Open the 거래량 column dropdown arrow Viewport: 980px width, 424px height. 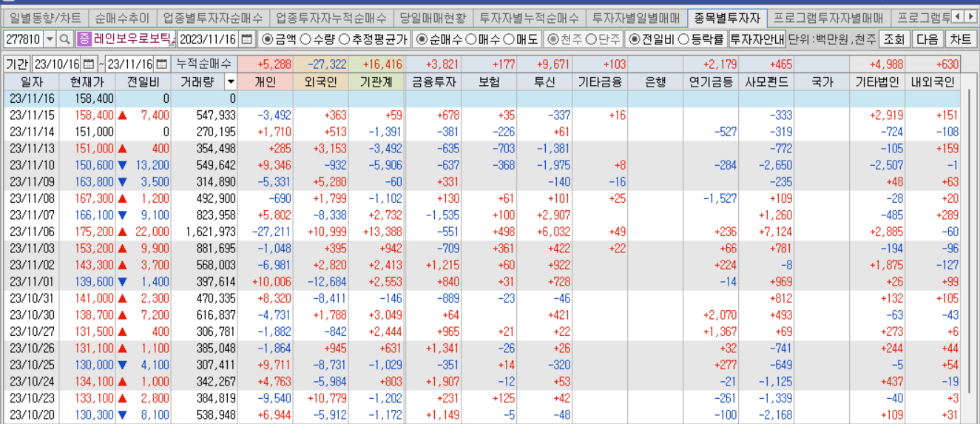(x=230, y=82)
